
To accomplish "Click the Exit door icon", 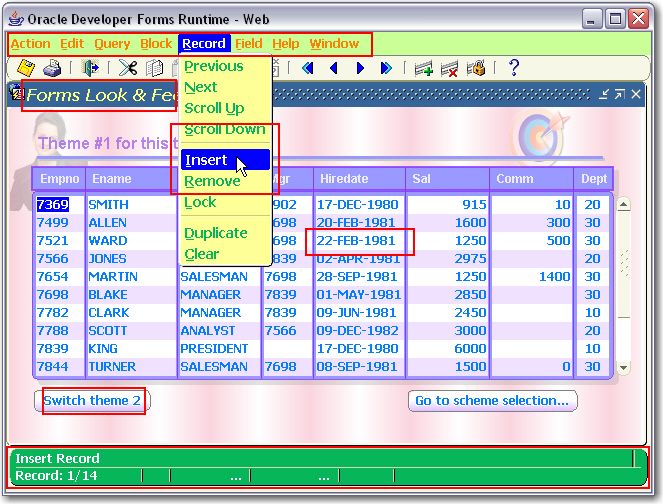I will coord(90,68).
